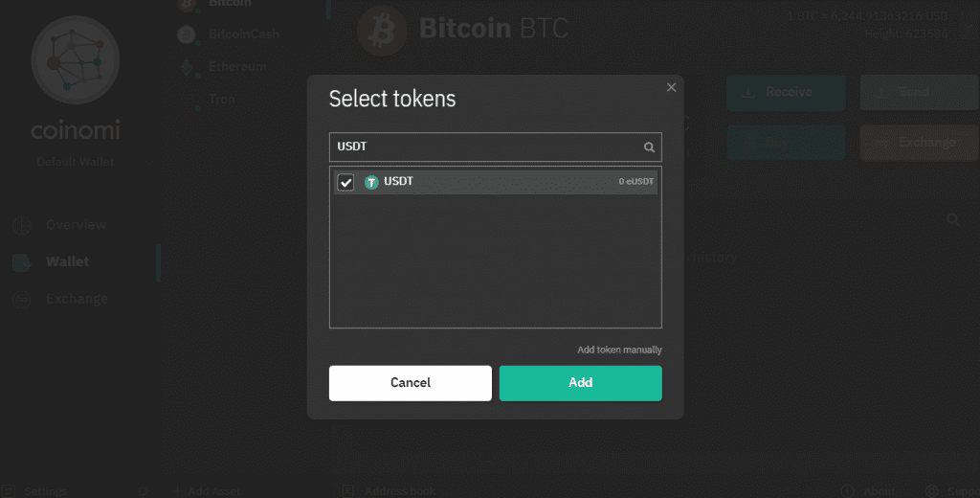The width and height of the screenshot is (980, 498).
Task: Click the search magnifier in the token field
Action: point(649,147)
